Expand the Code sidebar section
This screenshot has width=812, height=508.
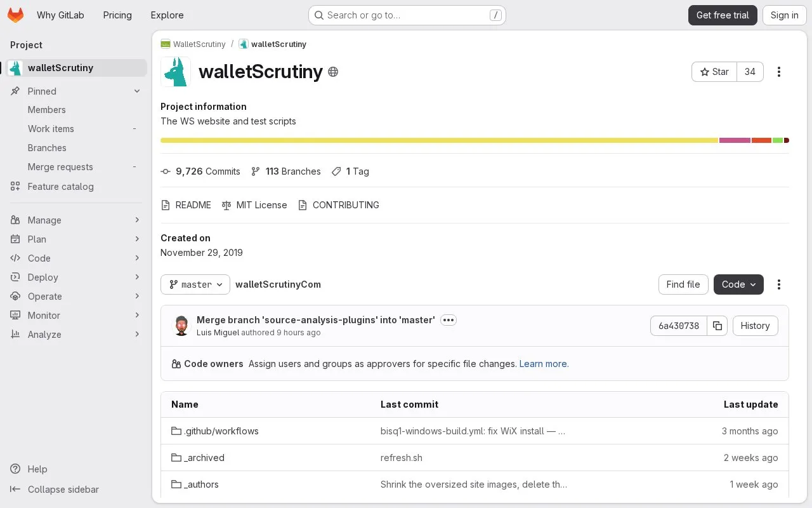tap(76, 258)
